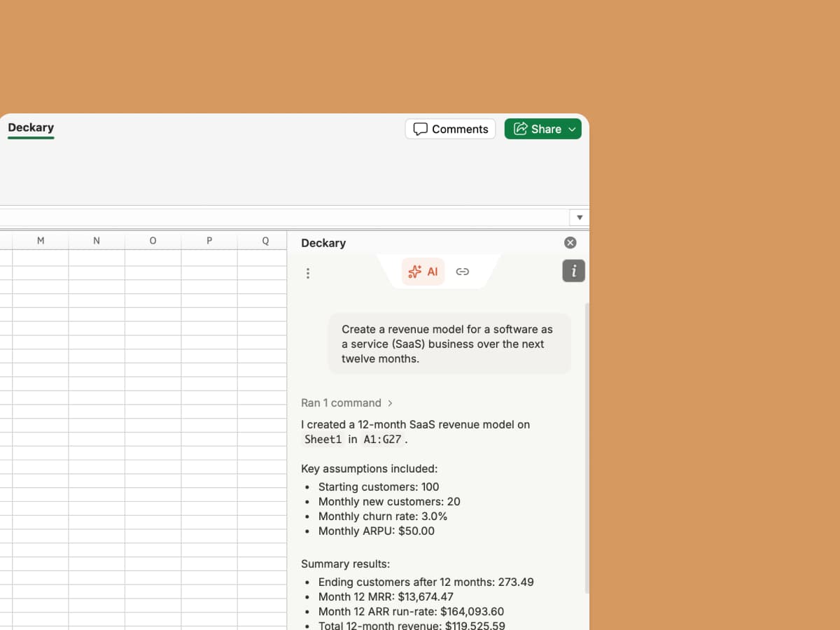Select column M header

[x=41, y=240]
